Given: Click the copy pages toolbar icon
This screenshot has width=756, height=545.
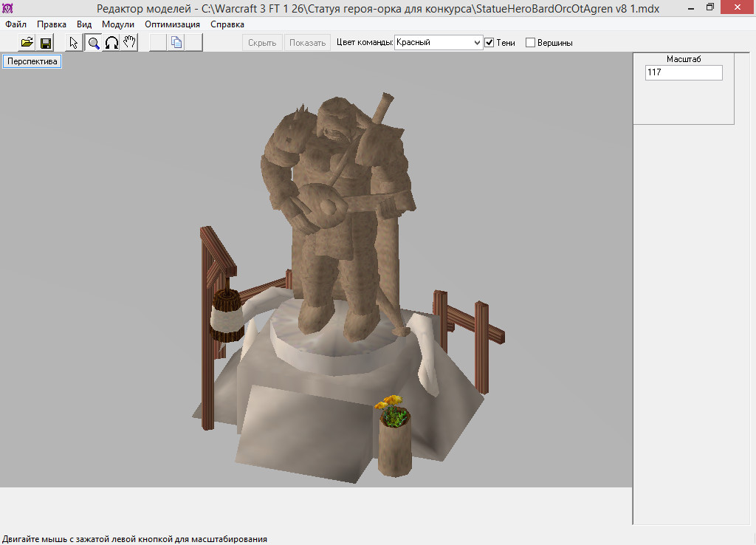Looking at the screenshot, I should [x=176, y=42].
